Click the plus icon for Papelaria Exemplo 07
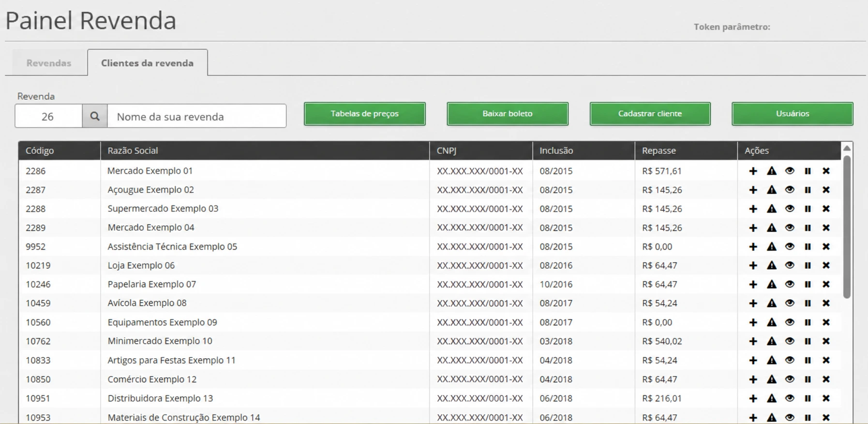The image size is (868, 424). (753, 284)
